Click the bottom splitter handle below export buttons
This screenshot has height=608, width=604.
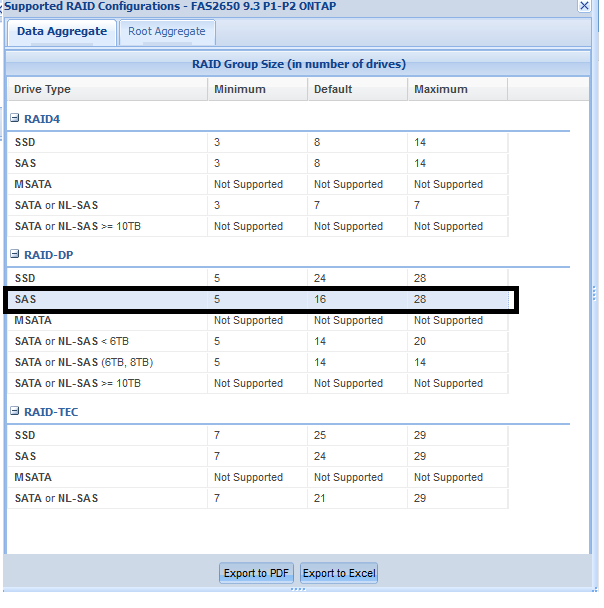pos(298,589)
